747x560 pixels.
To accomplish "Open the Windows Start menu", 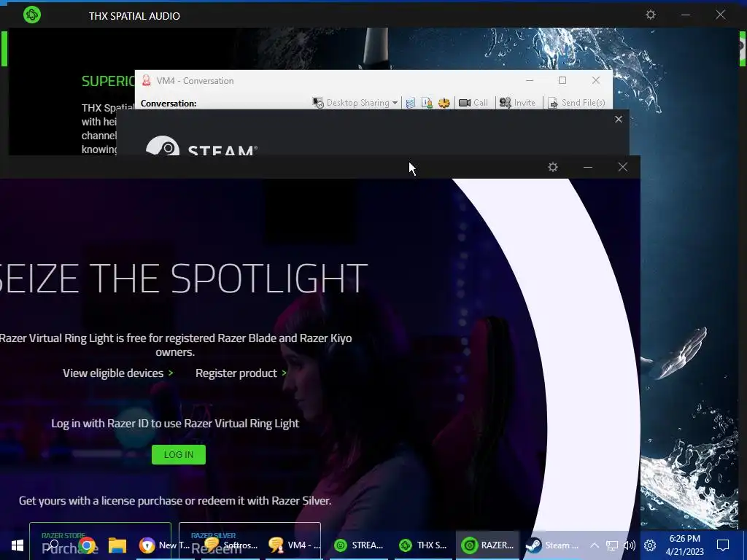I will (x=18, y=545).
